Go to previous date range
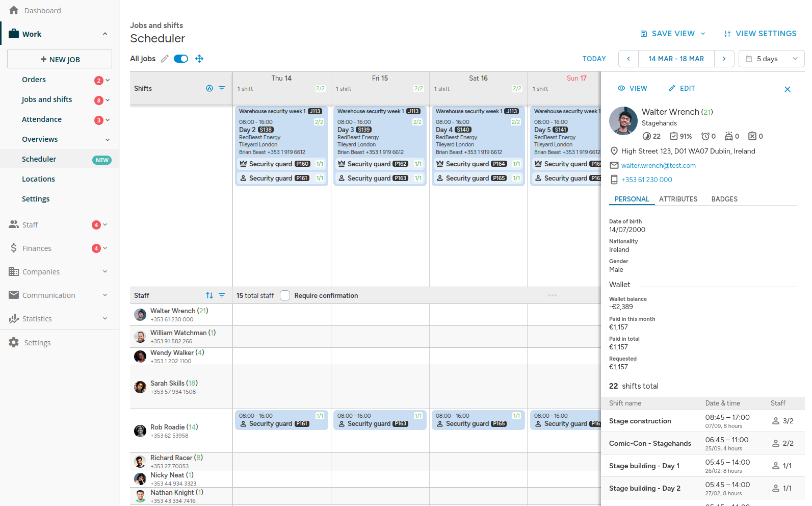812x506 pixels. [628, 59]
